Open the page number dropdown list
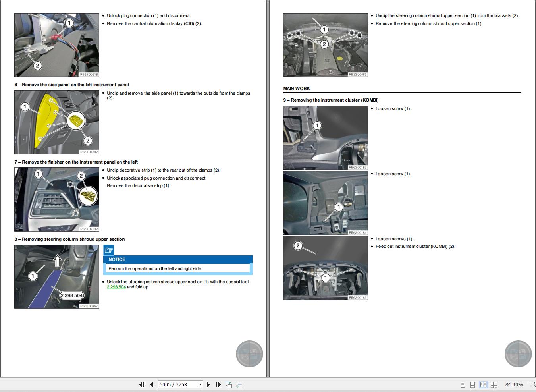 (x=200, y=384)
